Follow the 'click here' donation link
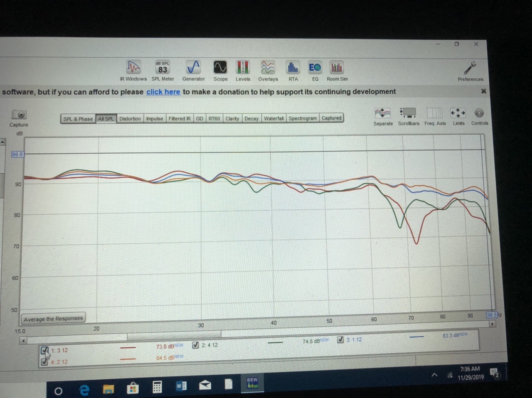 (163, 92)
